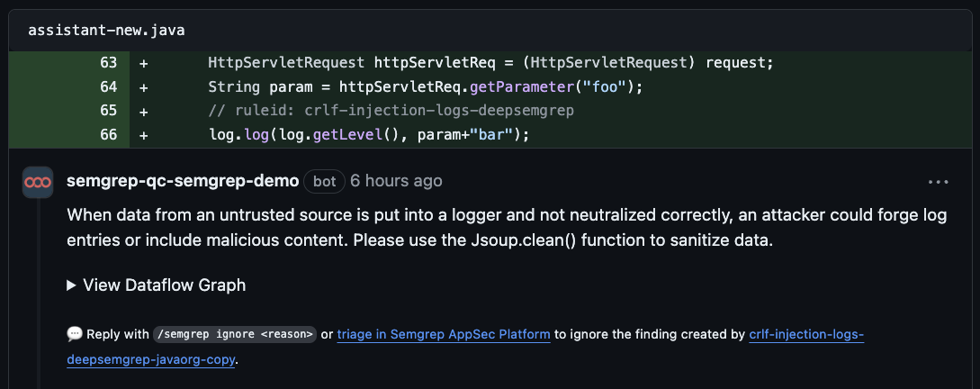The height and width of the screenshot is (389, 980).
Task: Expand the View Dataflow Graph section
Action: pos(156,285)
